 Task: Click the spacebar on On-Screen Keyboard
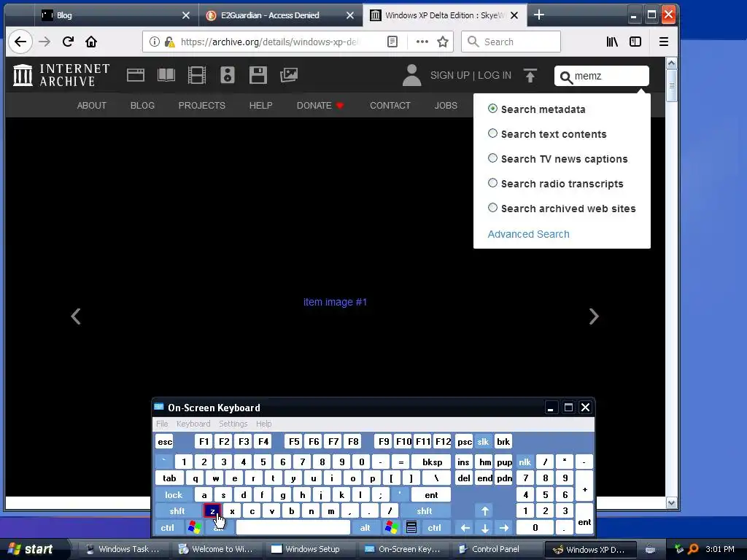pos(293,528)
